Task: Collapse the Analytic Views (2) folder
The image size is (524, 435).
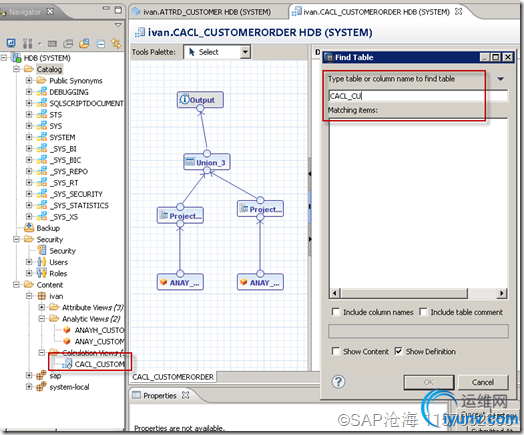Action: (x=41, y=319)
